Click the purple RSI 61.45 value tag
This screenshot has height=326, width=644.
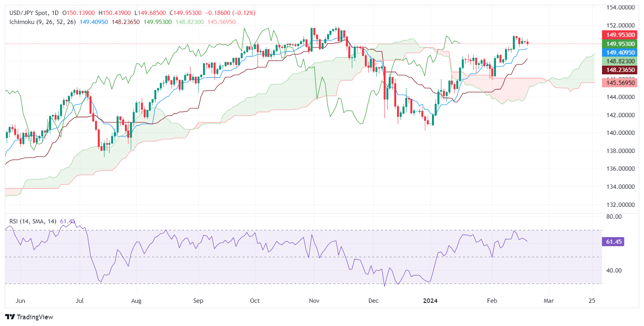(x=613, y=242)
